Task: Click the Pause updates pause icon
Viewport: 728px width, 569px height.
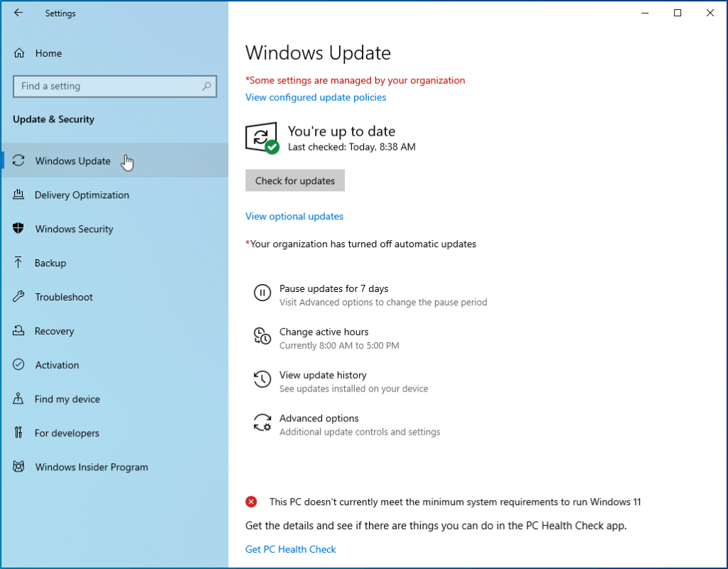Action: coord(263,293)
